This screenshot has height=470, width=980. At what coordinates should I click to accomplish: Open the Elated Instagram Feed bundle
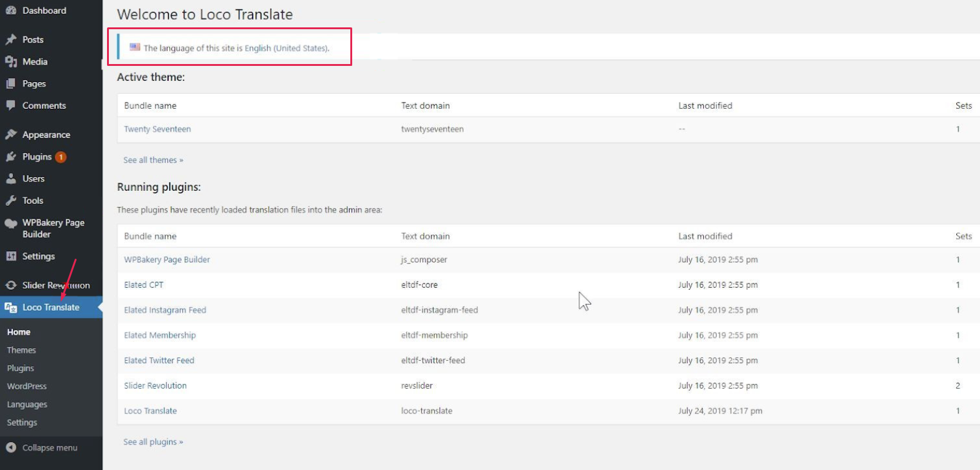click(165, 310)
